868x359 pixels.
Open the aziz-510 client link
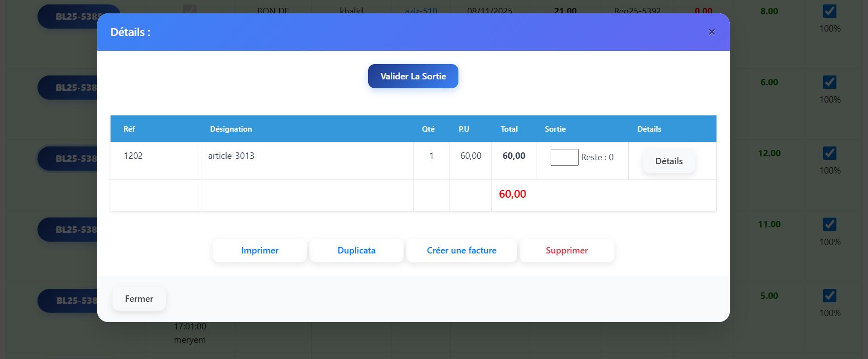pyautogui.click(x=420, y=10)
